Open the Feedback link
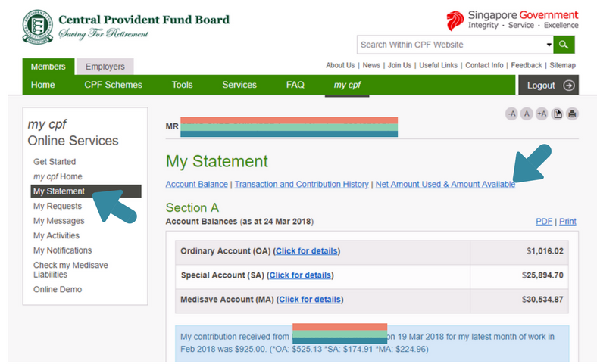Viewport: 597px width, 364px height. click(527, 65)
